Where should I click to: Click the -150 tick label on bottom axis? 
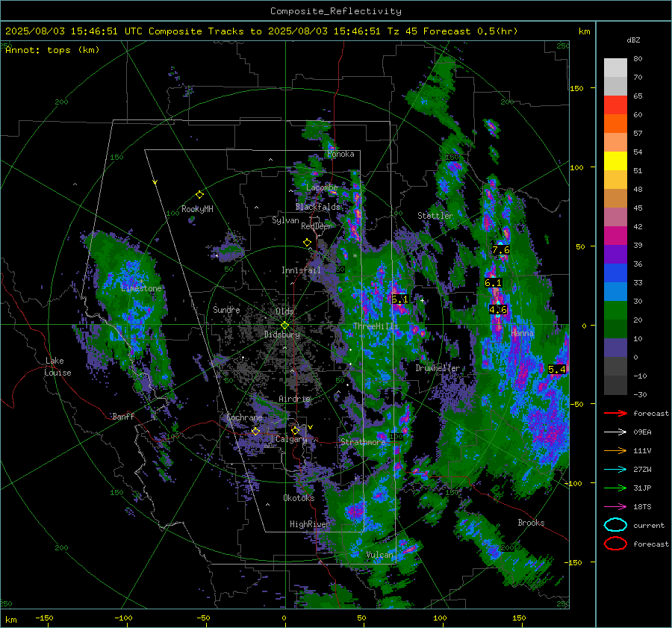click(44, 618)
